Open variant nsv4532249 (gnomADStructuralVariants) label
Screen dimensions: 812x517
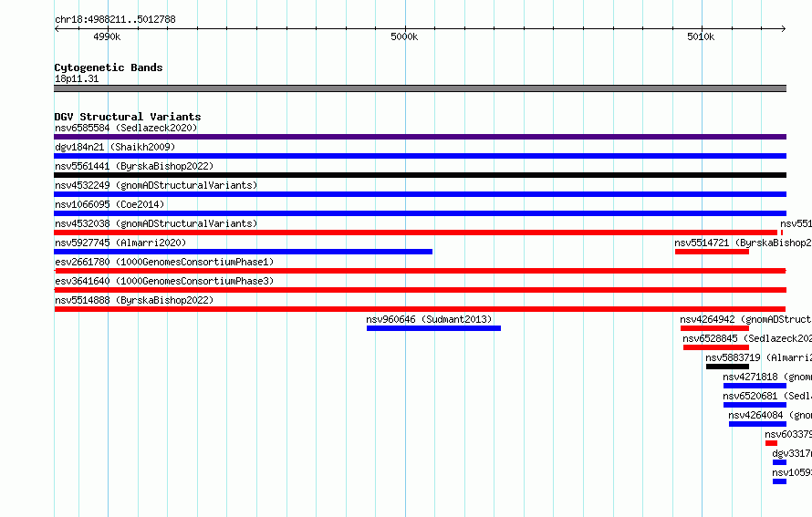pos(156,185)
